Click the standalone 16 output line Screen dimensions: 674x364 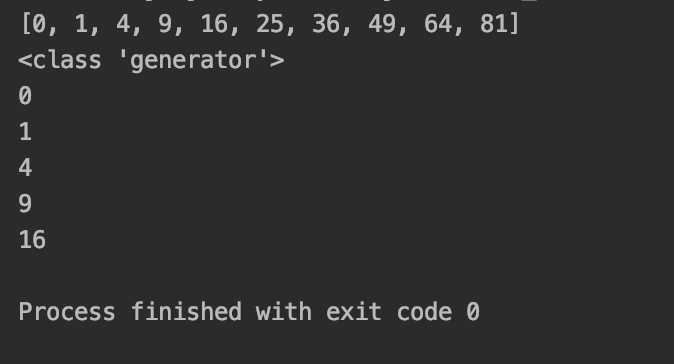32,240
